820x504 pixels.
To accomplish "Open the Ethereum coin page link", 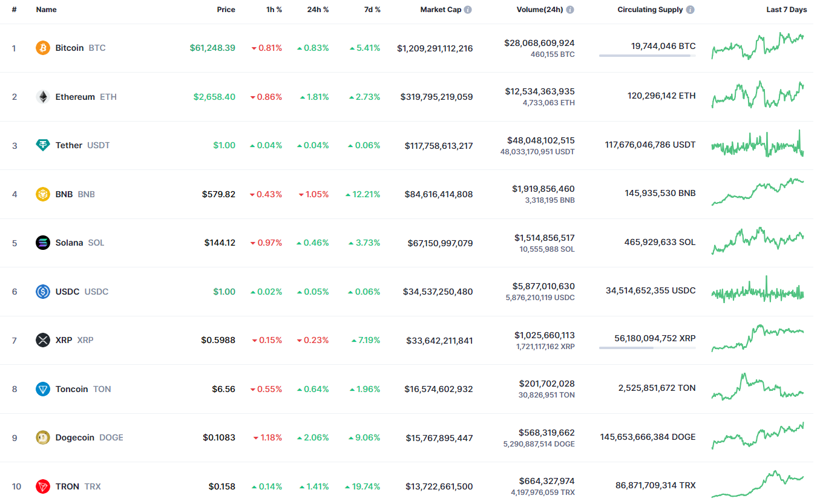I will click(x=75, y=97).
